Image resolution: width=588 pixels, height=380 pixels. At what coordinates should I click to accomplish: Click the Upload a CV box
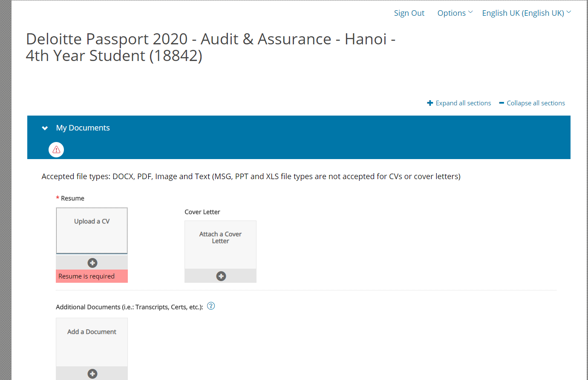(x=92, y=230)
